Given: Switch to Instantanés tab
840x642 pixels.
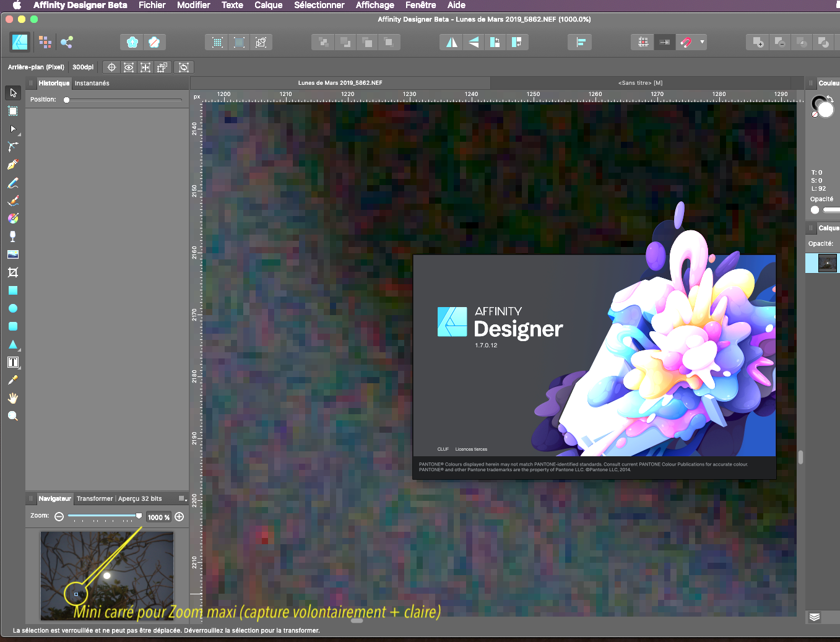Looking at the screenshot, I should 92,83.
